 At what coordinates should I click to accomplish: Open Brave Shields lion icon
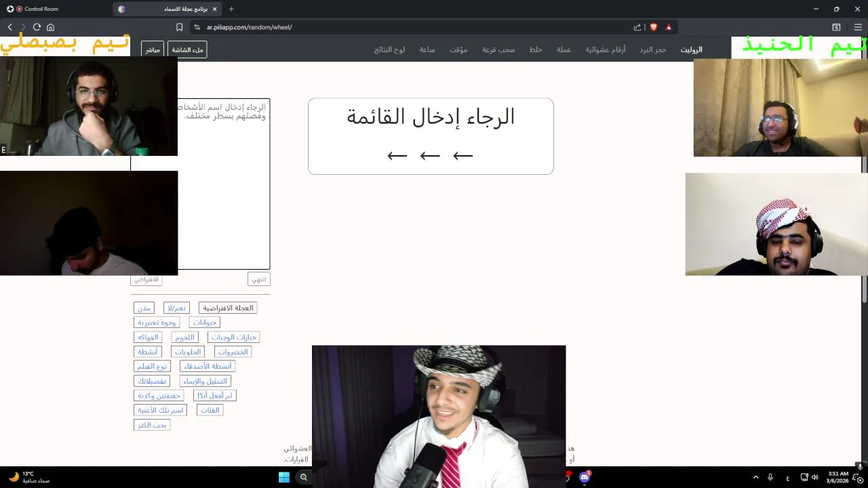tap(654, 27)
